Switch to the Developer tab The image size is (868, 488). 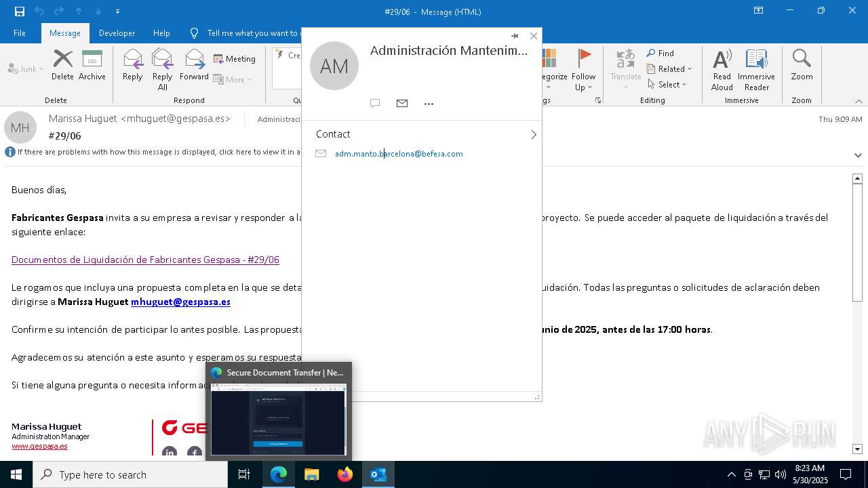click(117, 33)
